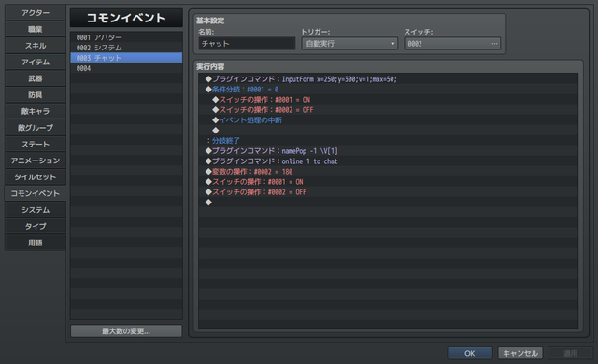Confirm with the OK button
The image size is (598, 364).
click(469, 353)
